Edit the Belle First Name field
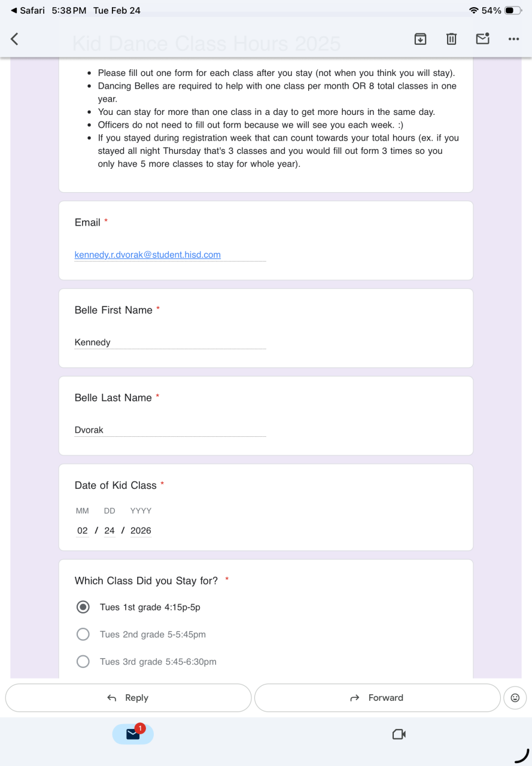This screenshot has width=532, height=766. point(170,342)
